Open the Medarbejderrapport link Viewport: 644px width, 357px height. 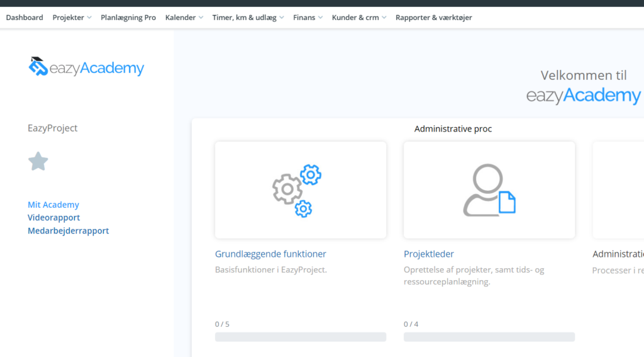[68, 230]
